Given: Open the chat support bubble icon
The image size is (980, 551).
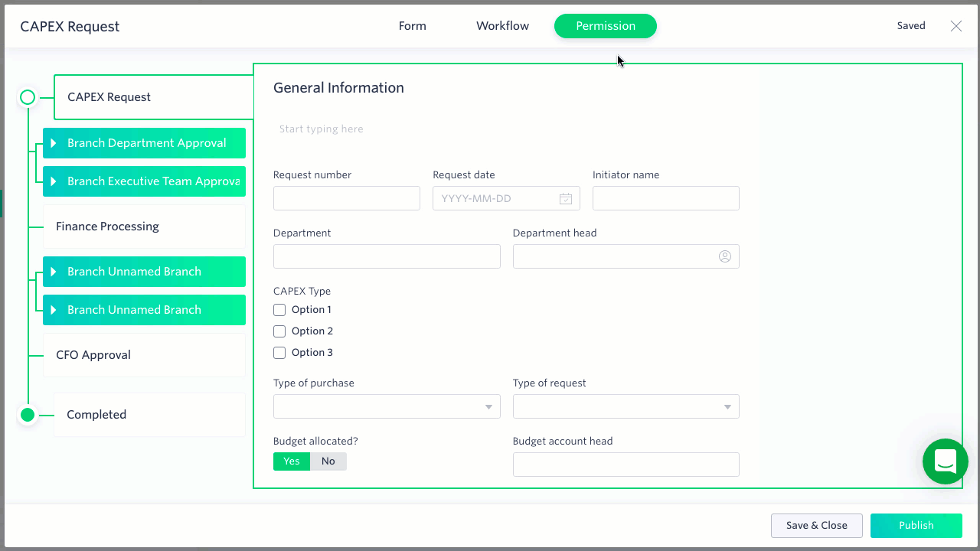Looking at the screenshot, I should (x=946, y=461).
